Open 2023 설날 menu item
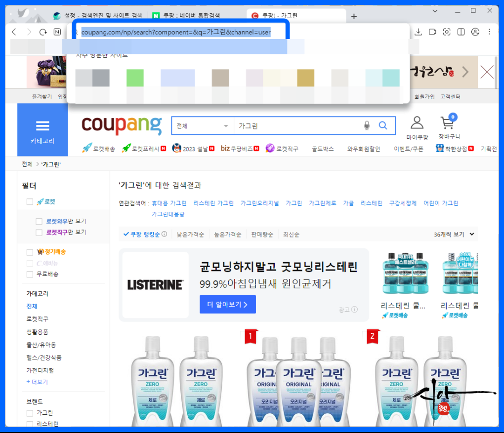The height and width of the screenshot is (433, 504). [x=193, y=149]
